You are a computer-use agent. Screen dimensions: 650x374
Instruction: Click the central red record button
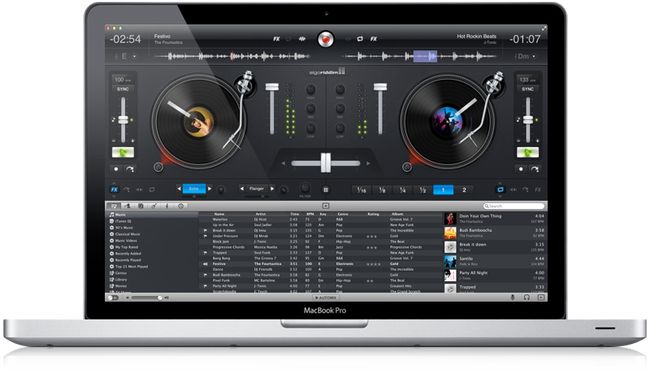click(326, 39)
